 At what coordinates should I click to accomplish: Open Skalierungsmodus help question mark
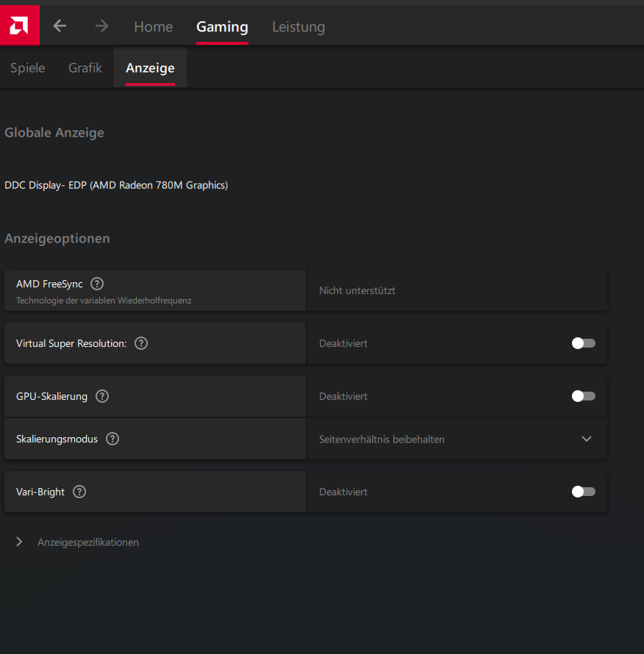(x=112, y=439)
